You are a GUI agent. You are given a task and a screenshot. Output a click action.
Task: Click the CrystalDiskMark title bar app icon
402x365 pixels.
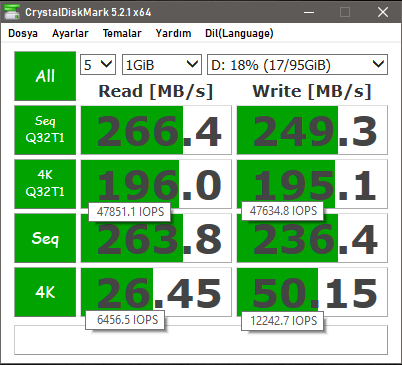pyautogui.click(x=12, y=12)
